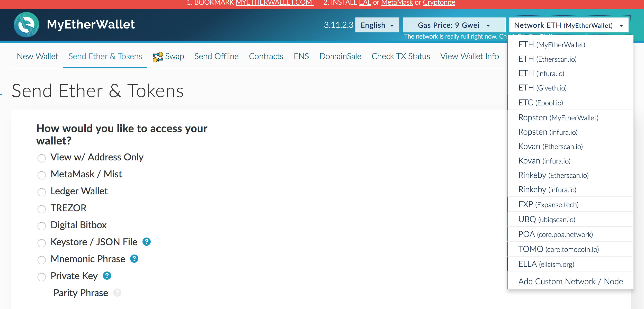Screen dimensions: 644x309
Task: Open help icon beside Mnemonic Phrase
Action: (x=134, y=259)
